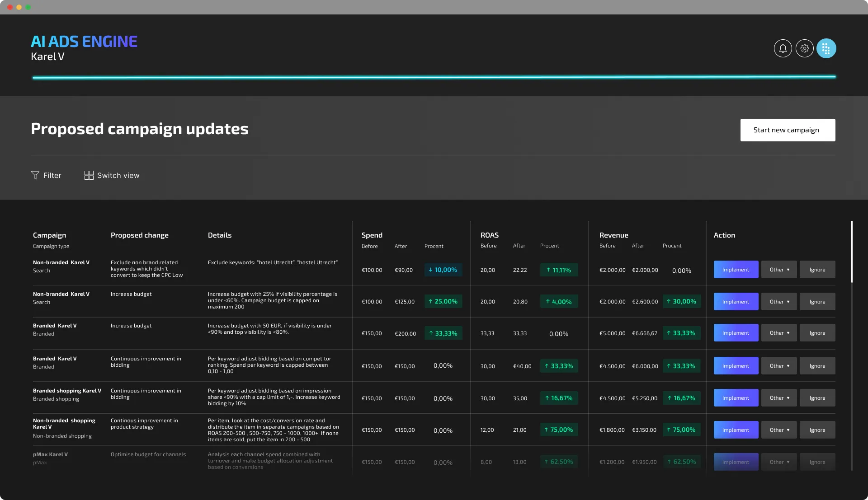The width and height of the screenshot is (868, 500).
Task: Open the settings gear icon
Action: point(804,48)
